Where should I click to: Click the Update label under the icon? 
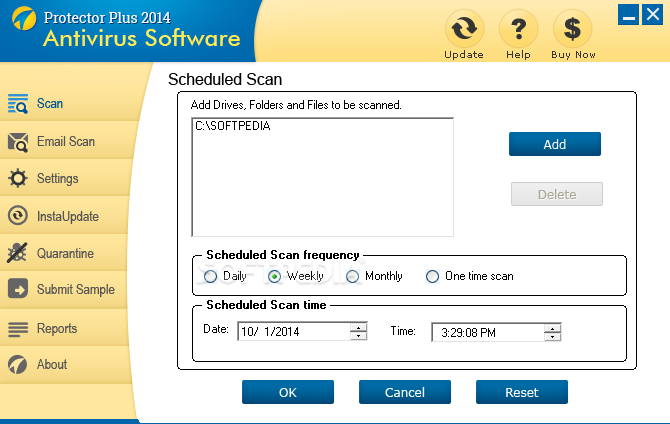click(x=464, y=55)
